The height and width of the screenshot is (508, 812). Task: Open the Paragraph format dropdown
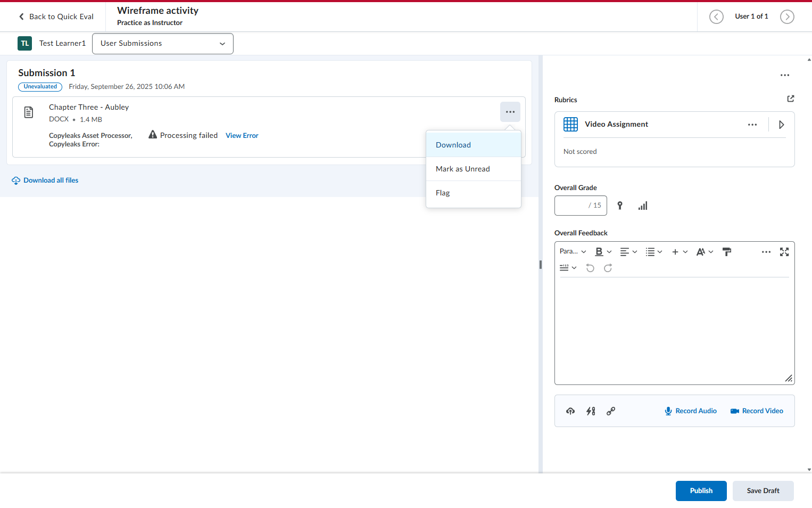(573, 252)
